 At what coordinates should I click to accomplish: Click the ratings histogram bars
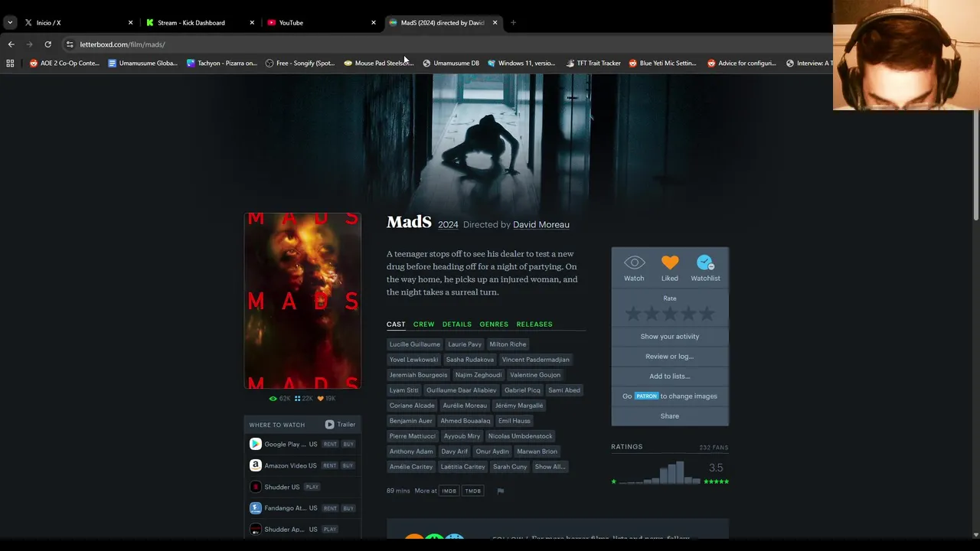point(660,472)
